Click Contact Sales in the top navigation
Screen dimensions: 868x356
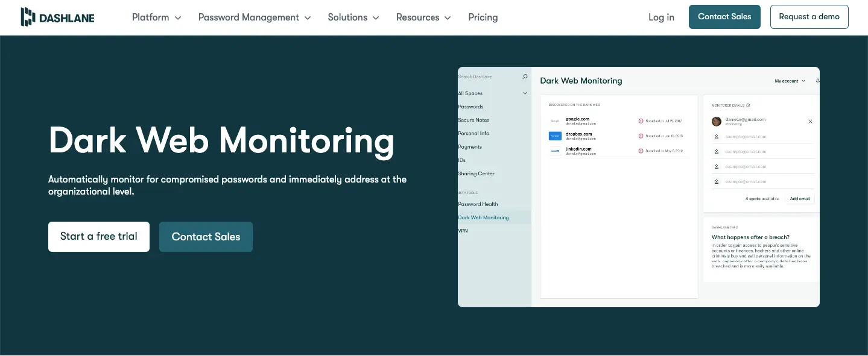tap(724, 17)
